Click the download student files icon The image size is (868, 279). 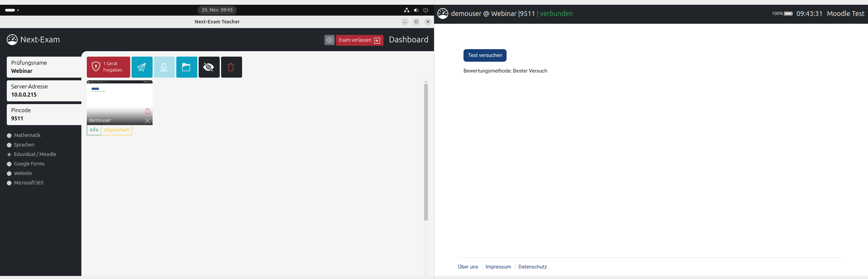164,67
